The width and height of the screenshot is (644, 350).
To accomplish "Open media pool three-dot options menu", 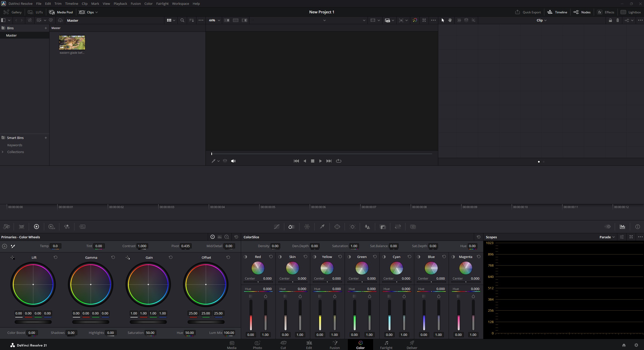I will pos(201,20).
